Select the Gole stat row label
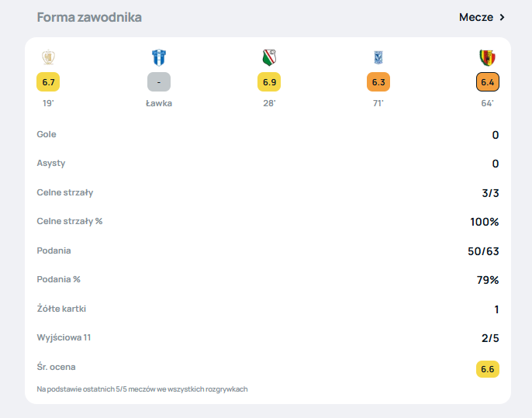The image size is (532, 418). 47,134
